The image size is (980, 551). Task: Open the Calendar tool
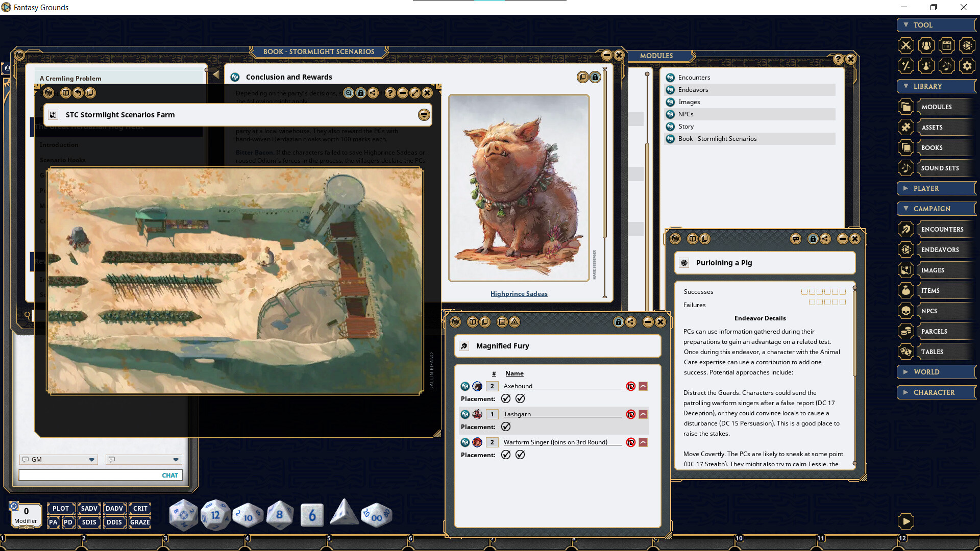pyautogui.click(x=947, y=45)
